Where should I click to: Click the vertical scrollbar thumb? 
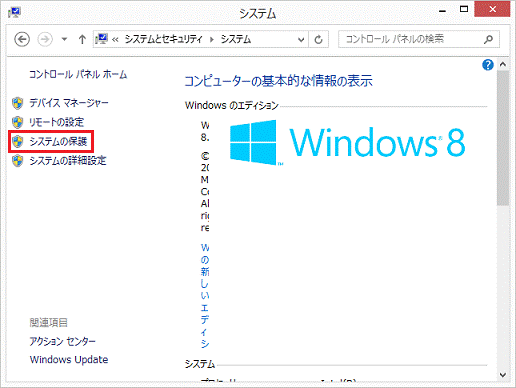click(503, 138)
